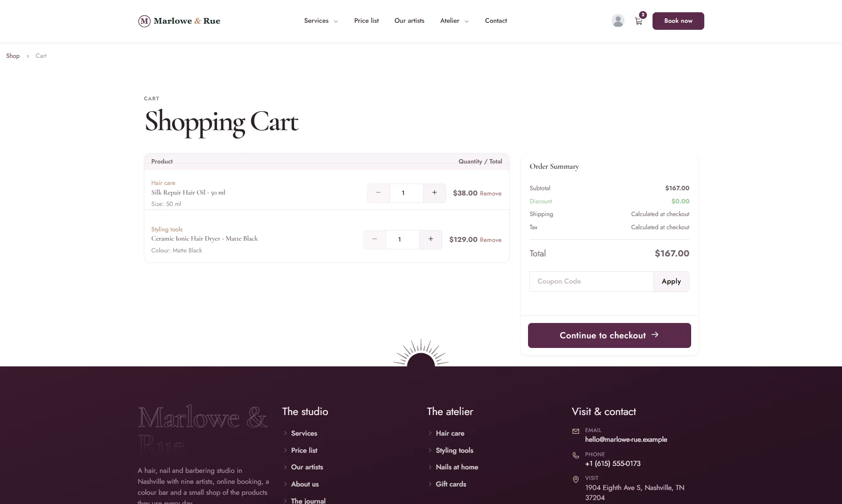Viewport: 842px width, 504px height.
Task: Open Services link in footer studio list
Action: click(304, 433)
